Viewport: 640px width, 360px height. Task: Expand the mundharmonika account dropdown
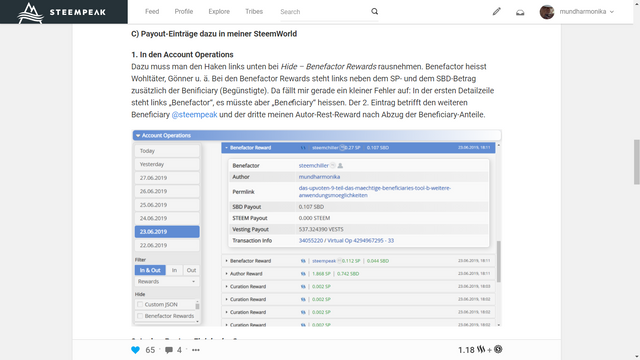click(x=612, y=12)
